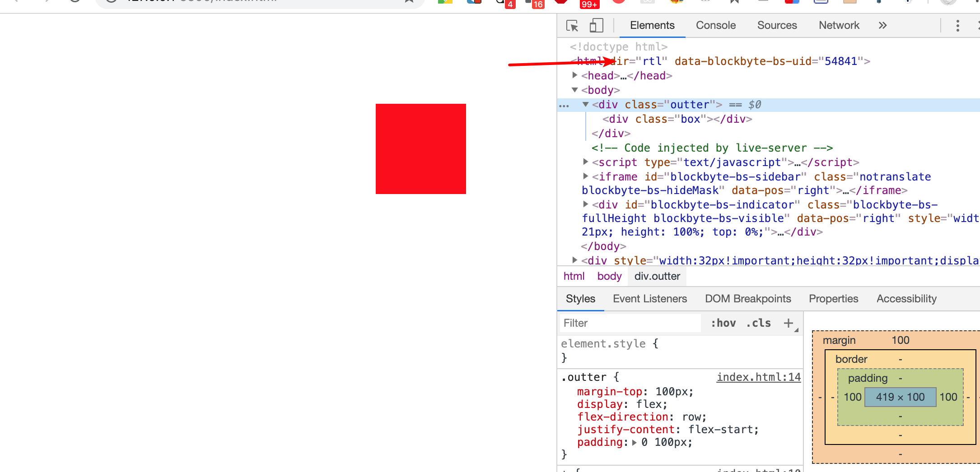The height and width of the screenshot is (472, 980).
Task: Expand the blockbyte-bs-indicator div node
Action: point(585,204)
